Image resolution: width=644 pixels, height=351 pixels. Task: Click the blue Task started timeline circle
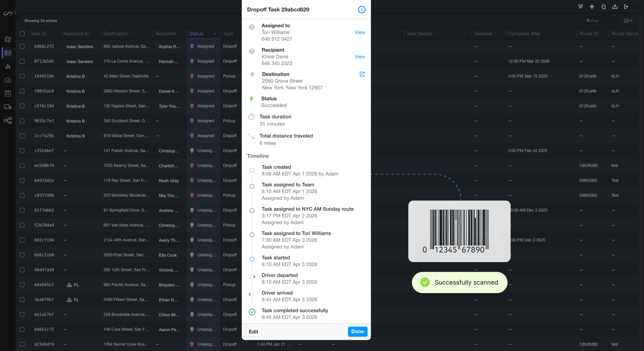(x=252, y=259)
